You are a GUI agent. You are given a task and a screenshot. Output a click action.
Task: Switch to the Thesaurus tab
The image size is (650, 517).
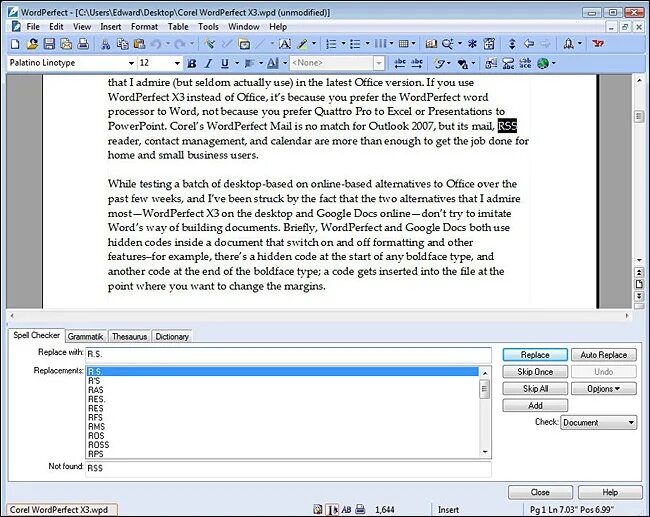pos(129,336)
